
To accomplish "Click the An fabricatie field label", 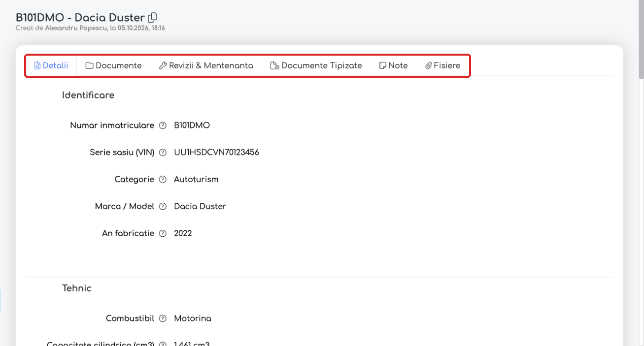I will (128, 233).
